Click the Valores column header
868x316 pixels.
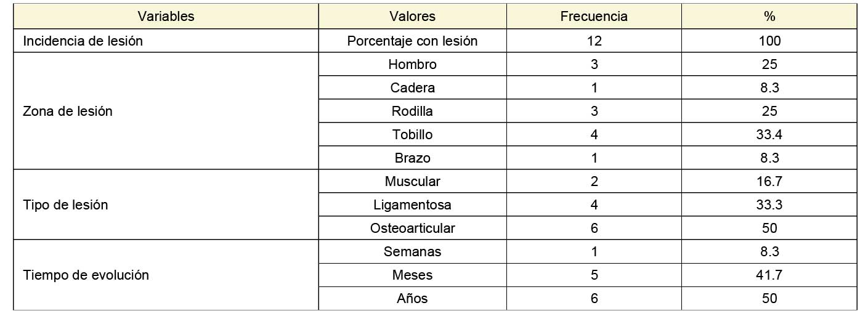point(412,17)
